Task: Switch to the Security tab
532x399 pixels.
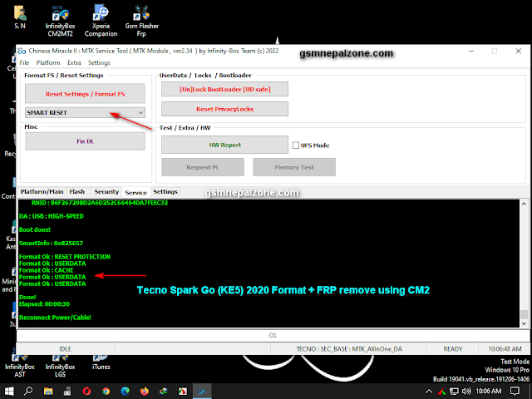Action: coord(106,192)
